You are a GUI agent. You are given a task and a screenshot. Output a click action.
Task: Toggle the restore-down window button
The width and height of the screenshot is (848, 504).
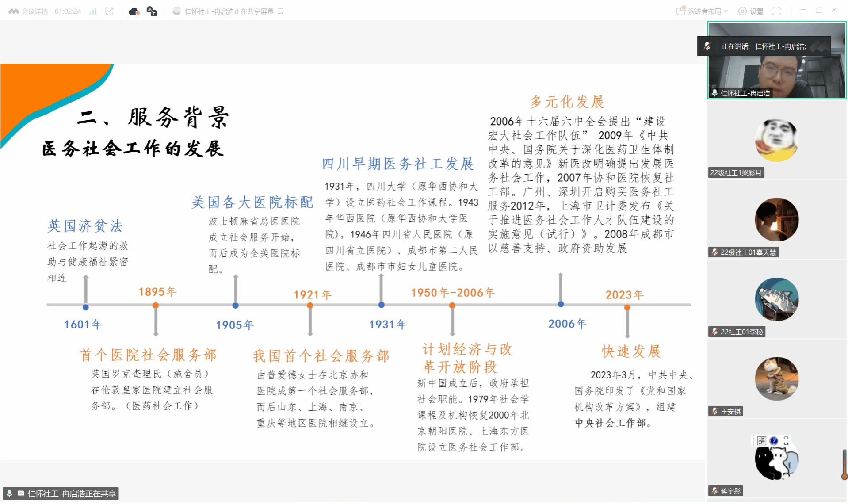pyautogui.click(x=819, y=10)
